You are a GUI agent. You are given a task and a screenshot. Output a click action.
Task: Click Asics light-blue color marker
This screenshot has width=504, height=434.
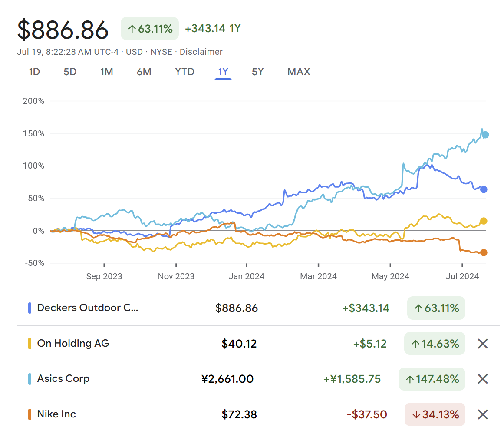point(30,379)
